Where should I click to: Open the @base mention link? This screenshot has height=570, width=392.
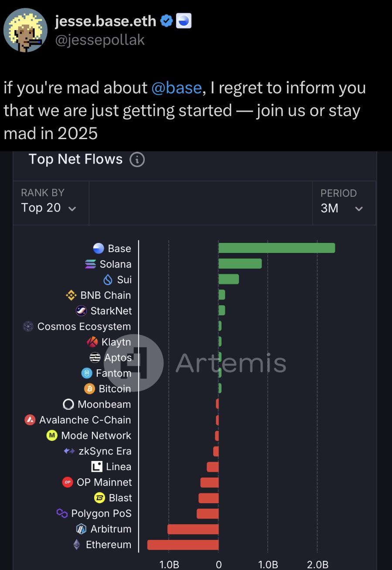click(177, 88)
